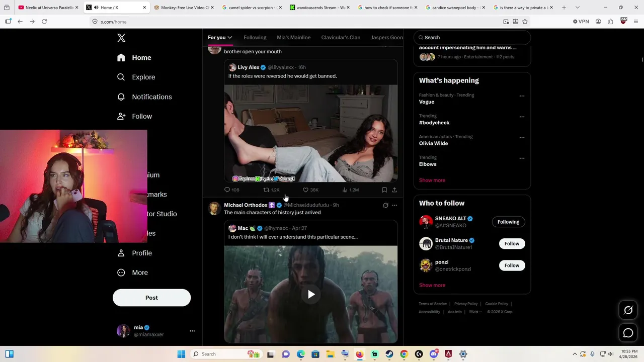The width and height of the screenshot is (644, 362).
Task: Open options for the #bodycheck trend
Action: (x=522, y=117)
